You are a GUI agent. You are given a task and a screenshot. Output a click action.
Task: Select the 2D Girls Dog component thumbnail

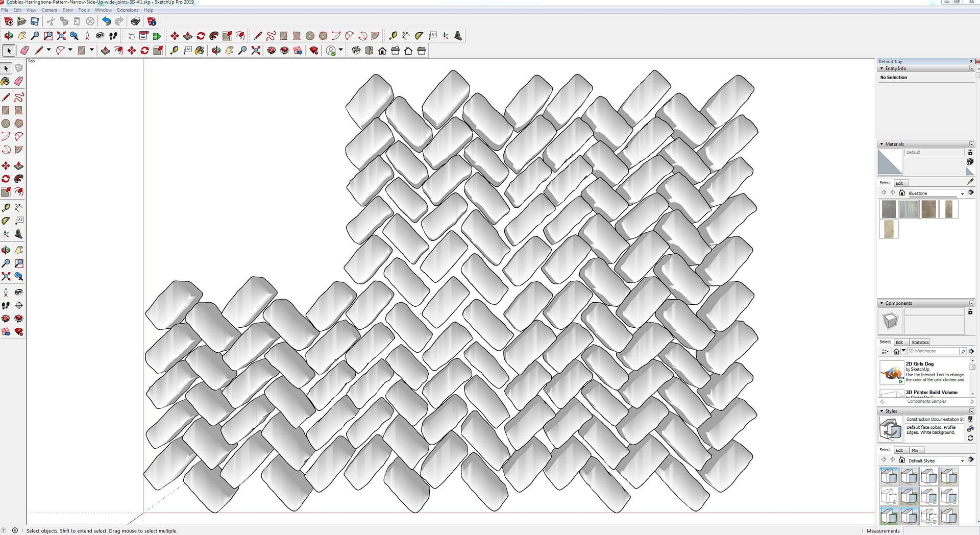tap(891, 372)
